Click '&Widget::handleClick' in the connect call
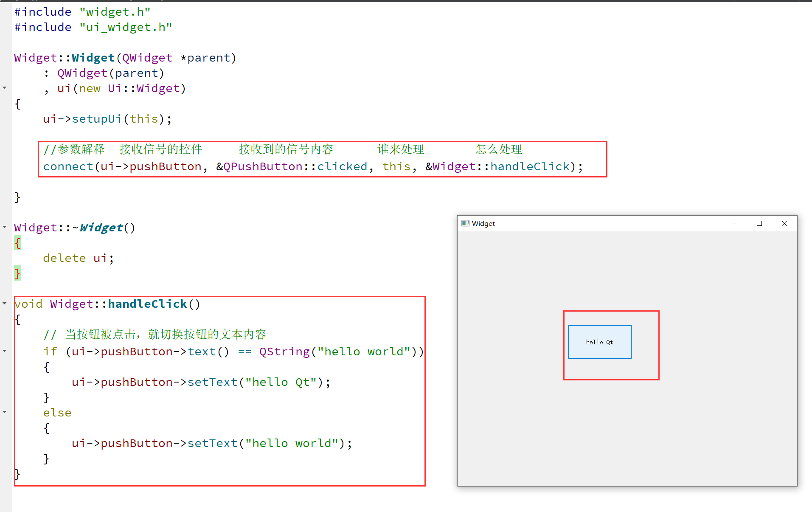The height and width of the screenshot is (512, 812). point(497,166)
